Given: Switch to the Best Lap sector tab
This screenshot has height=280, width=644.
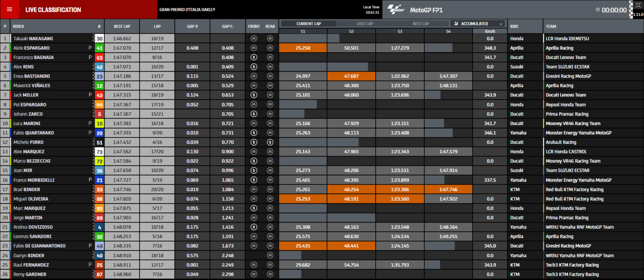Looking at the screenshot, I should pyautogui.click(x=421, y=24).
